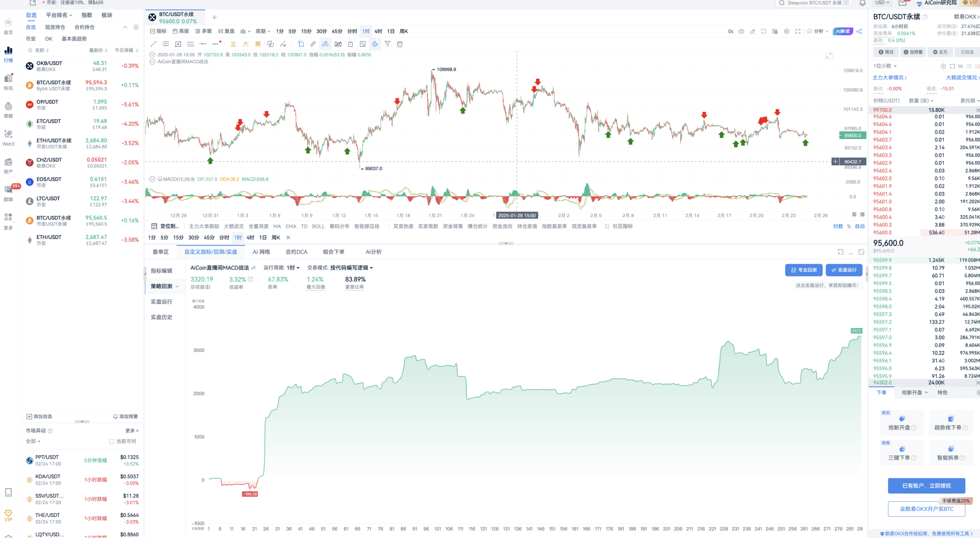Image resolution: width=980 pixels, height=538 pixels.
Task: Click the order book settings hexagon icon
Action: coord(943,66)
